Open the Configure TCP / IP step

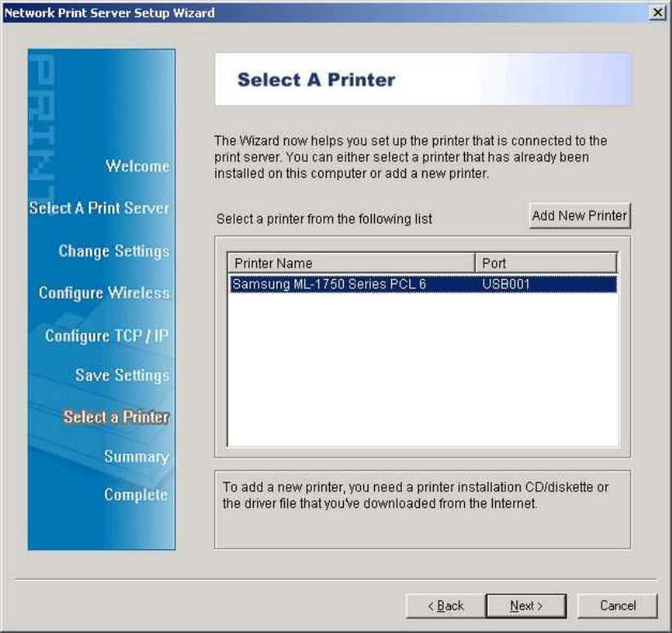pos(106,336)
